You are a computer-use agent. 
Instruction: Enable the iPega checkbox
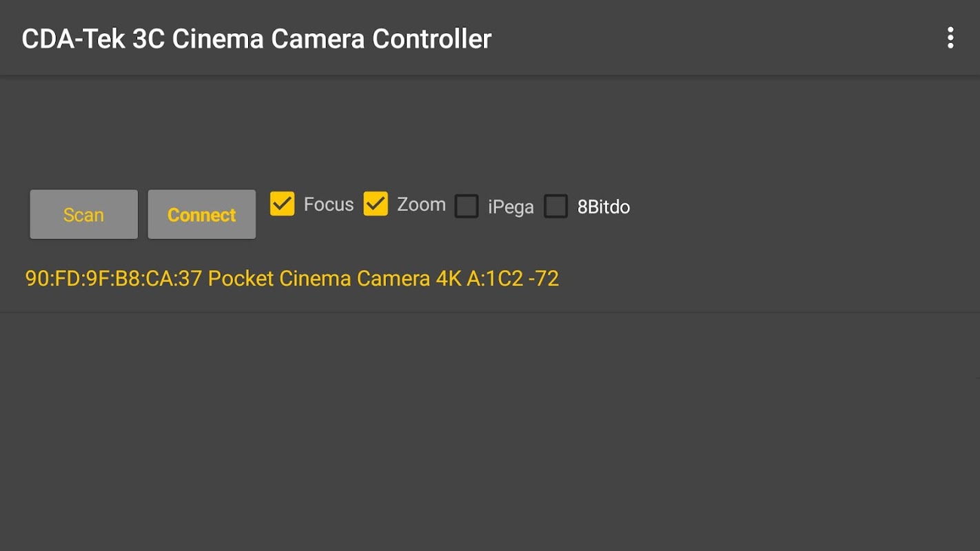467,206
